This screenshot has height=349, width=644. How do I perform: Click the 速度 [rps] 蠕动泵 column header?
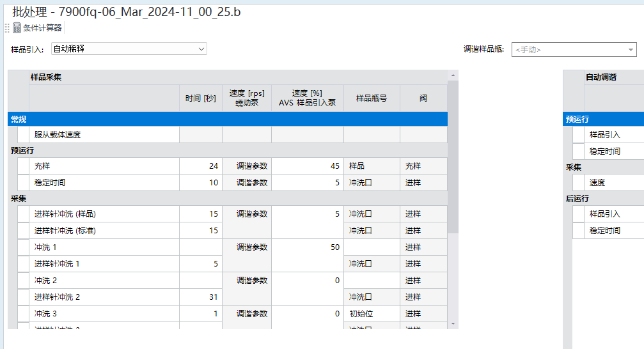pos(247,98)
